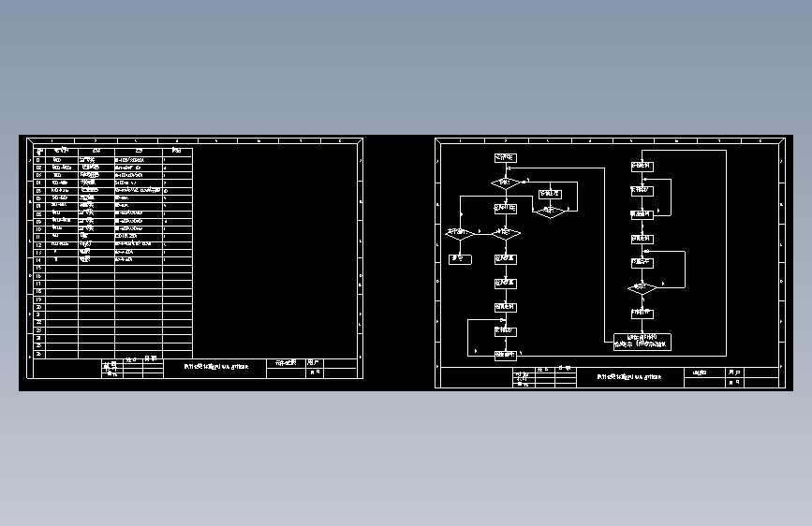
Task: Click row 01 of the parts list table
Action: point(113,160)
